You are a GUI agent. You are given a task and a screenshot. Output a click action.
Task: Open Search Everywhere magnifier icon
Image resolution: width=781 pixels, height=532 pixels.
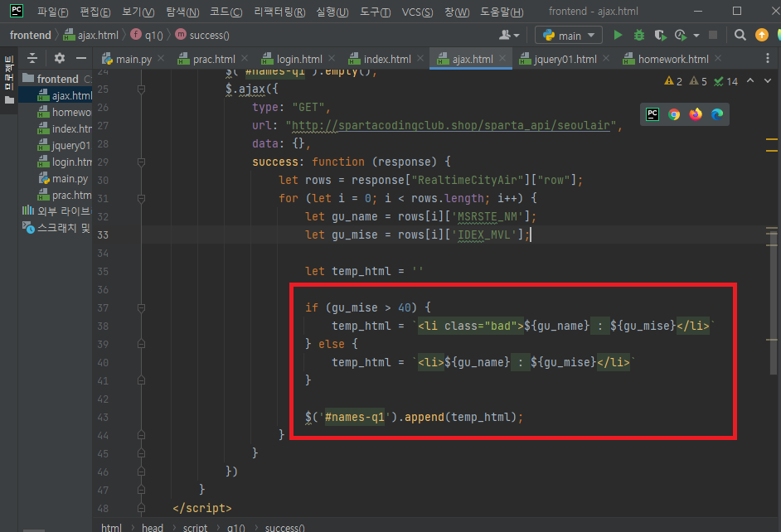click(740, 35)
